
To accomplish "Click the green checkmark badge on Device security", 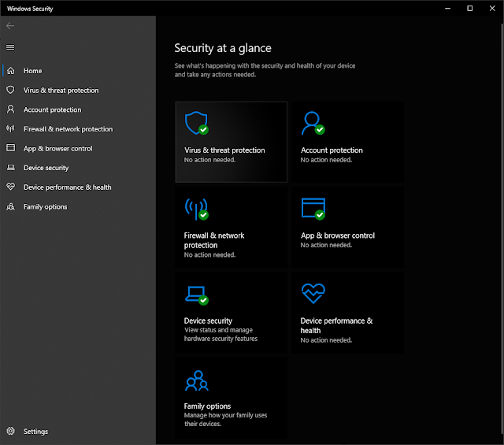I will coord(203,300).
